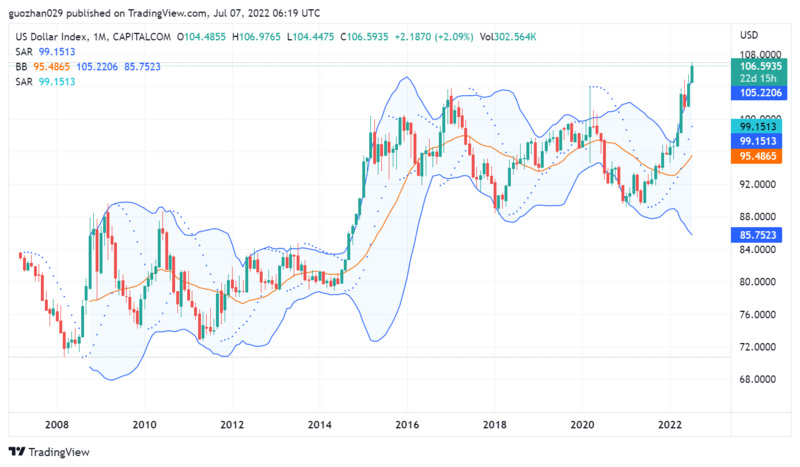Viewport: 800px width, 467px height.
Task: Click the 108.0000 price axis label
Action: [x=758, y=55]
